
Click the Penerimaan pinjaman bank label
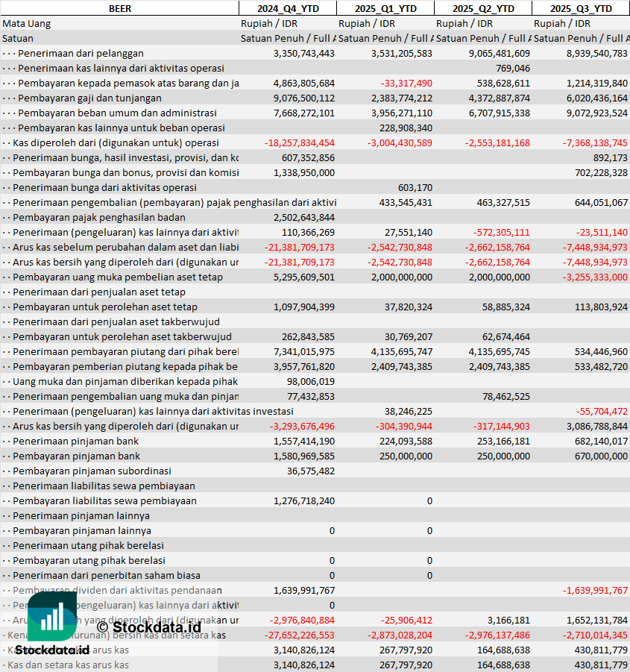pyautogui.click(x=76, y=442)
